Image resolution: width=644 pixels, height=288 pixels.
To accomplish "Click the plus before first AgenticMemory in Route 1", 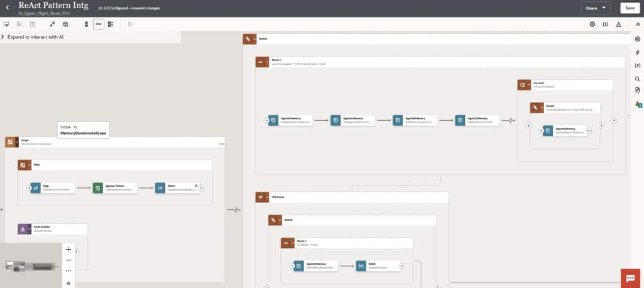I will click(266, 120).
